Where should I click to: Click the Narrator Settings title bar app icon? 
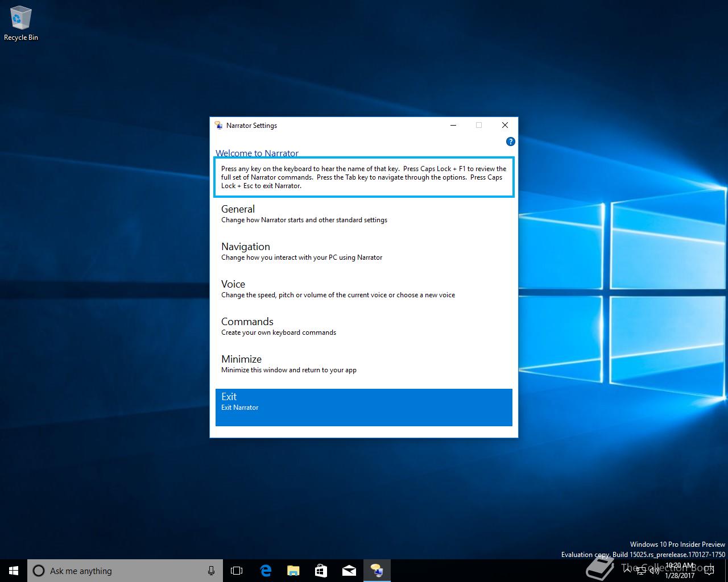(x=218, y=125)
